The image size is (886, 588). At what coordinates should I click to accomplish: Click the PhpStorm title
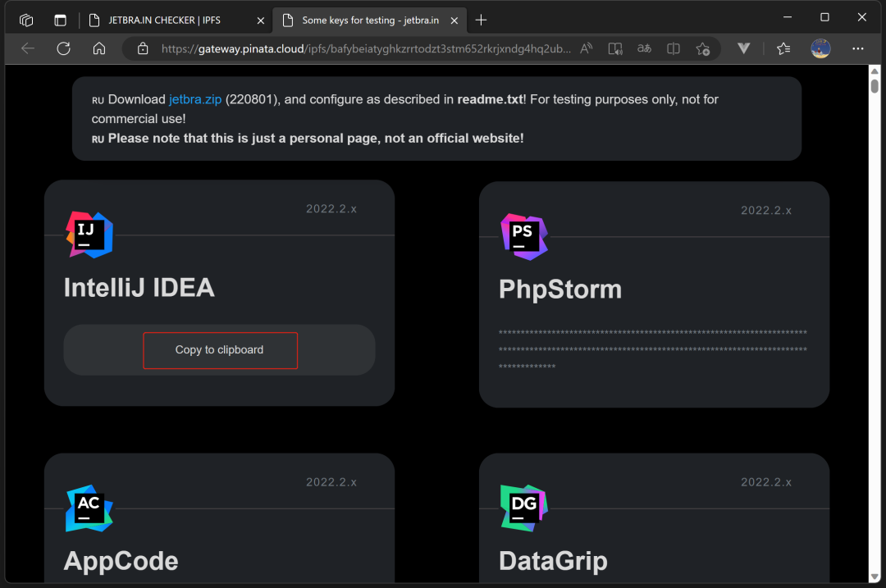point(560,289)
